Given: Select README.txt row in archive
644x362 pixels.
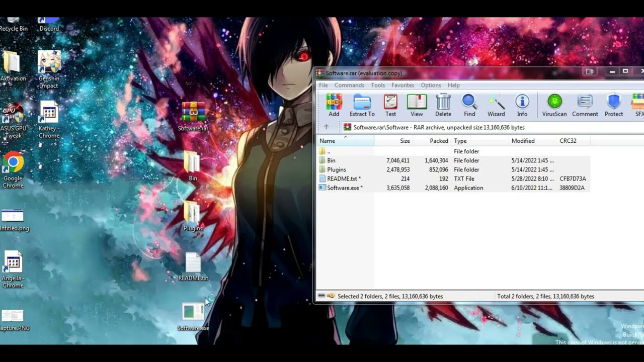Looking at the screenshot, I should click(x=453, y=178).
